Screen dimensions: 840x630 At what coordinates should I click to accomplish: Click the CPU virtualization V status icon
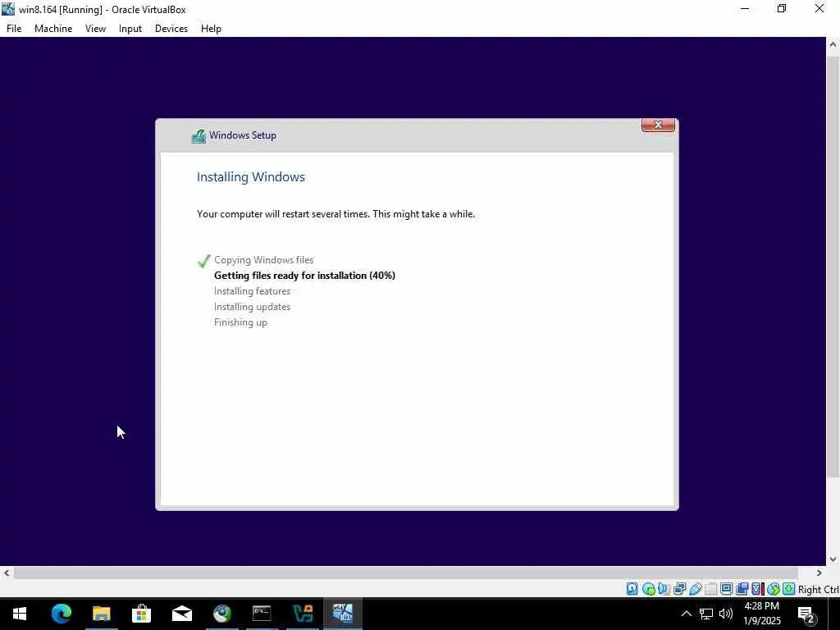pyautogui.click(x=757, y=589)
